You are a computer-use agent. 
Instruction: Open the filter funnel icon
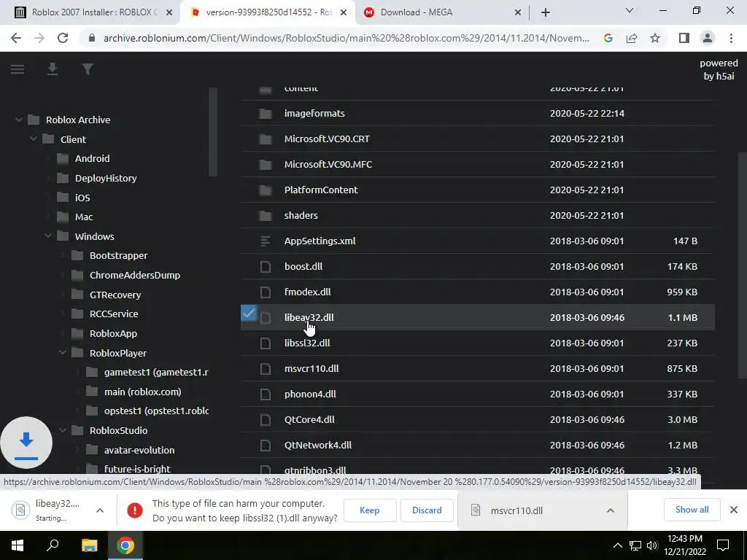88,69
